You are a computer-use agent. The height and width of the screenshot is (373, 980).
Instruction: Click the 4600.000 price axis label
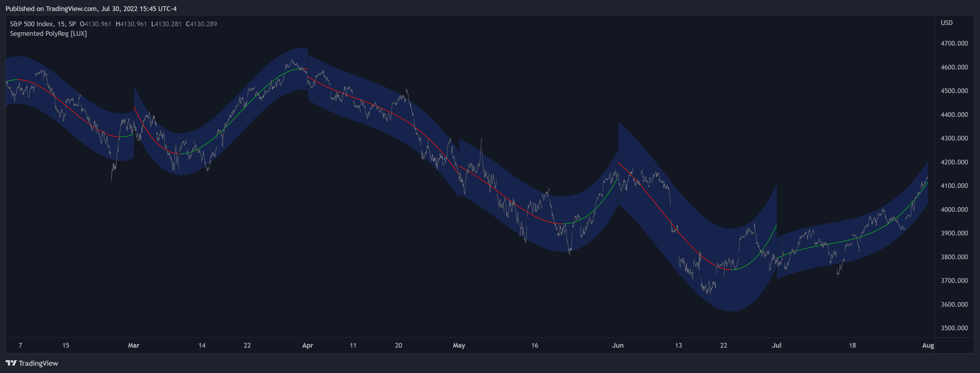[954, 67]
